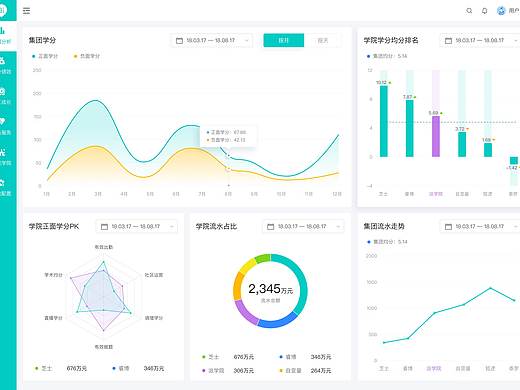Expand the 集团流水走势 date range dropdown arrow

coord(516,227)
